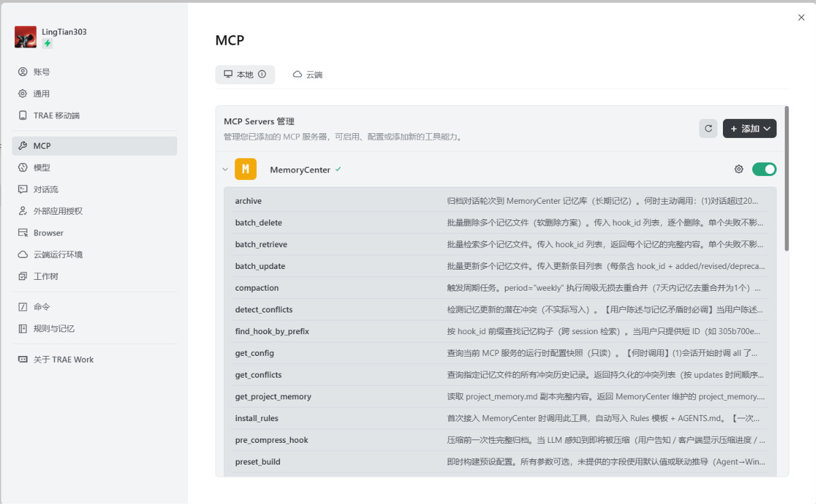
Task: Open the 通用 general settings
Action: 94,94
